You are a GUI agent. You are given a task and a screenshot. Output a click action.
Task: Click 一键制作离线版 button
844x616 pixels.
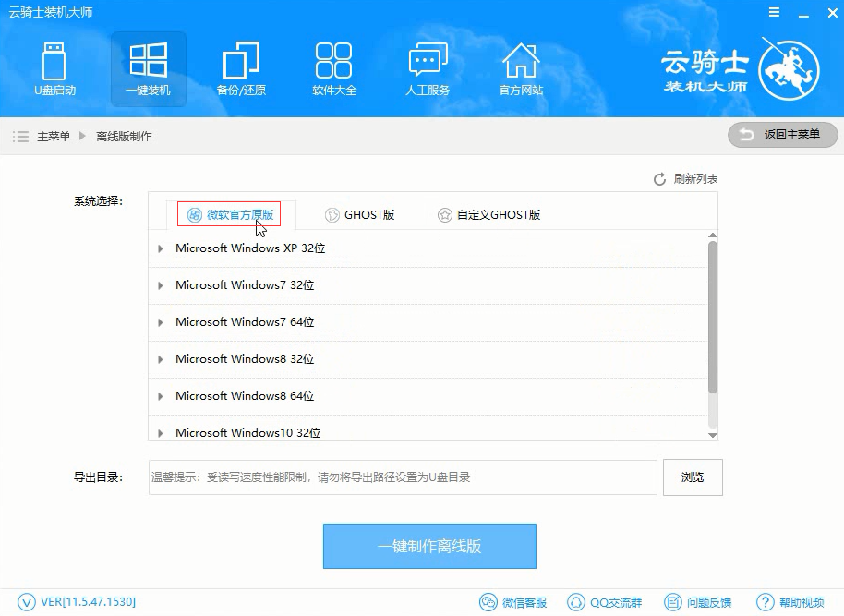429,546
